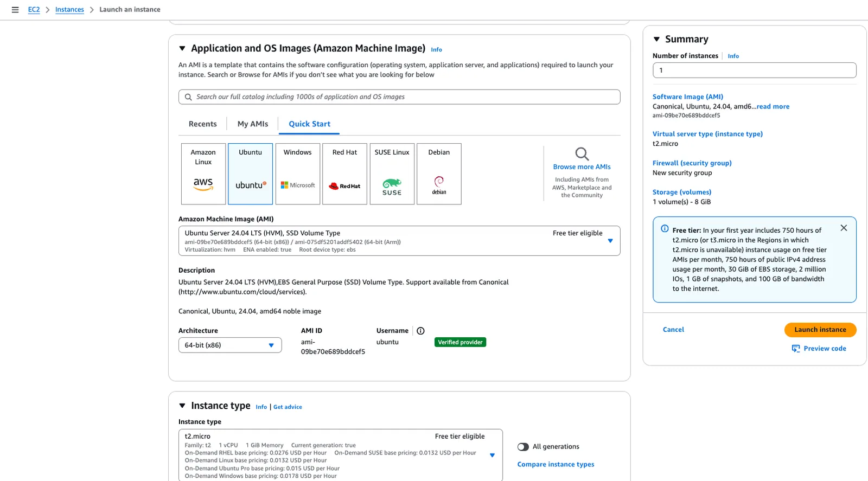868x481 pixels.
Task: Toggle the All generations switch
Action: 523,447
